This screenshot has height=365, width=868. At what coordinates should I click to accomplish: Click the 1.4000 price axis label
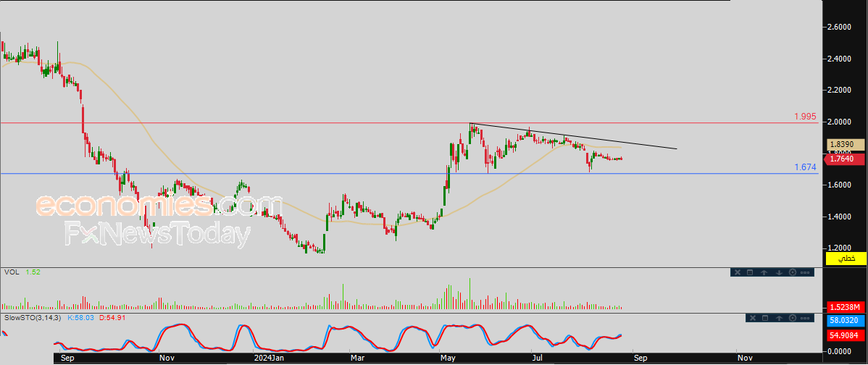click(840, 217)
